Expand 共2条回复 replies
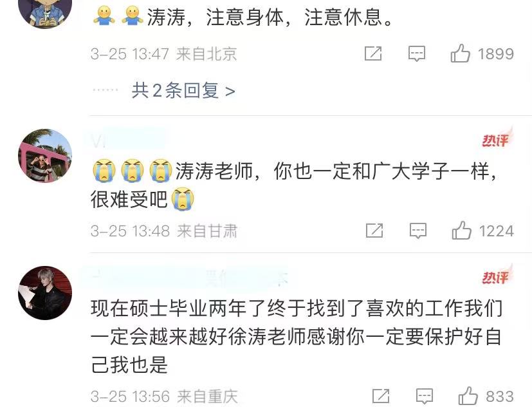Image resolution: width=532 pixels, height=407 pixels. tap(183, 91)
